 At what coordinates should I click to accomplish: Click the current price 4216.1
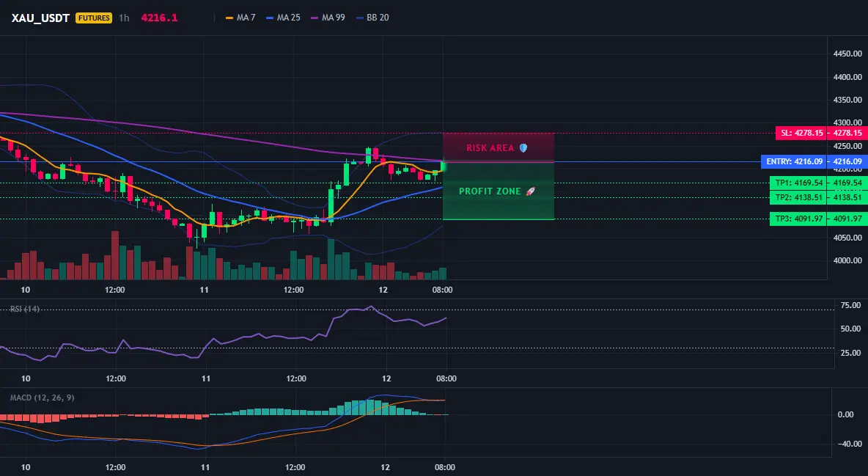point(159,18)
